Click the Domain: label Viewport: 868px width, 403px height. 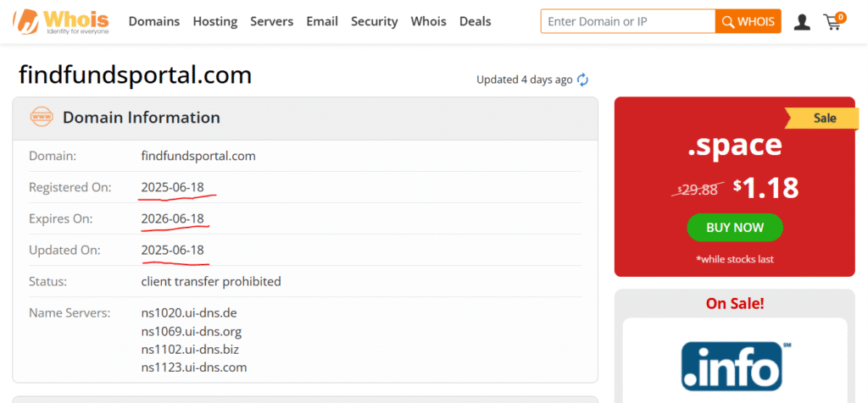tap(53, 156)
